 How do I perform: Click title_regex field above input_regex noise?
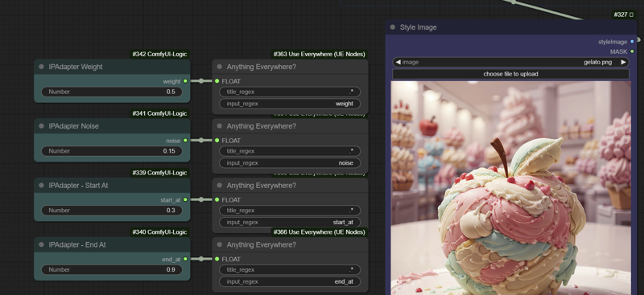(x=290, y=151)
